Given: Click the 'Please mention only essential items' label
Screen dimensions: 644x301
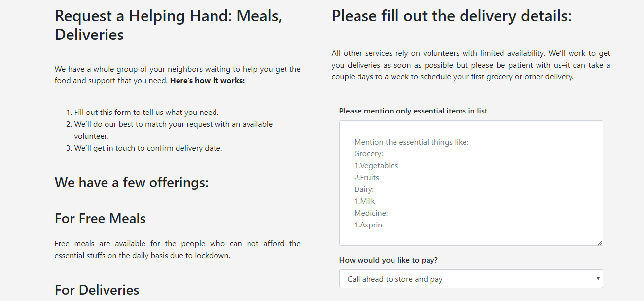Looking at the screenshot, I should pos(413,111).
